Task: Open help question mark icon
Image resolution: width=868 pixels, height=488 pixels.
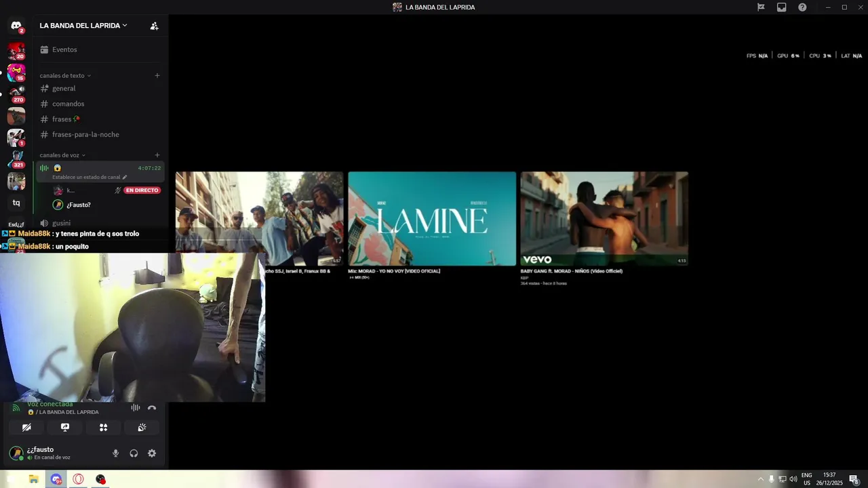Action: pos(802,7)
